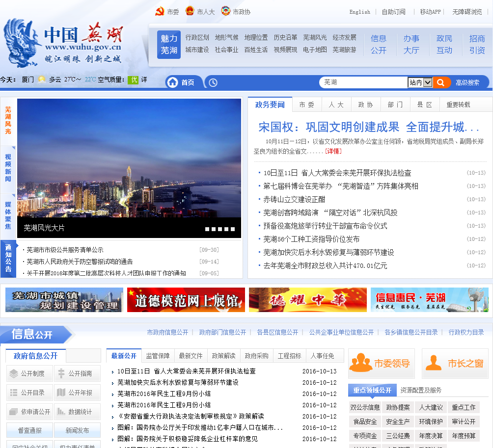This screenshot has height=448, width=493.
Task: Select the 人事任免 tab
Action: (x=322, y=356)
